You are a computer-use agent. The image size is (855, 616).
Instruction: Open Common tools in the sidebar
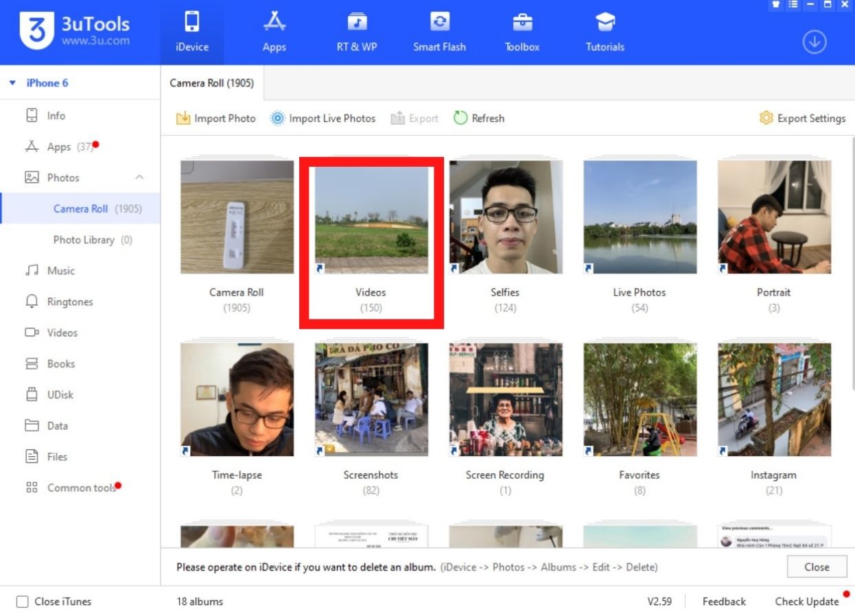[80, 488]
